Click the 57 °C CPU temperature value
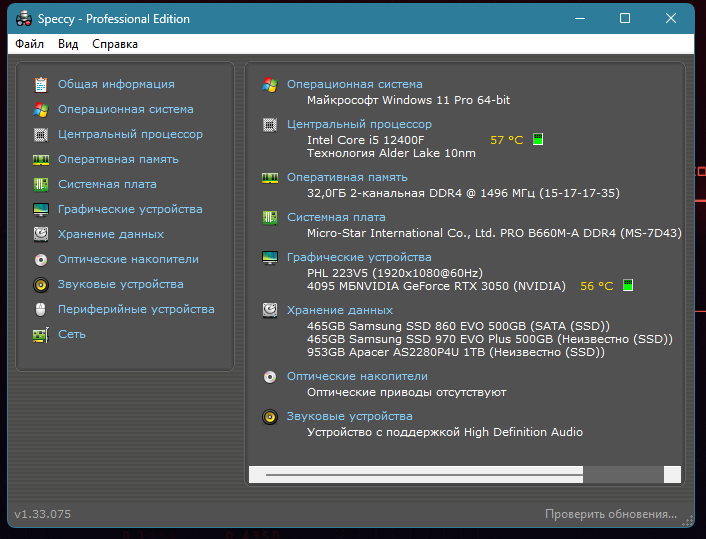Screen dimensions: 706x539 pos(507,140)
